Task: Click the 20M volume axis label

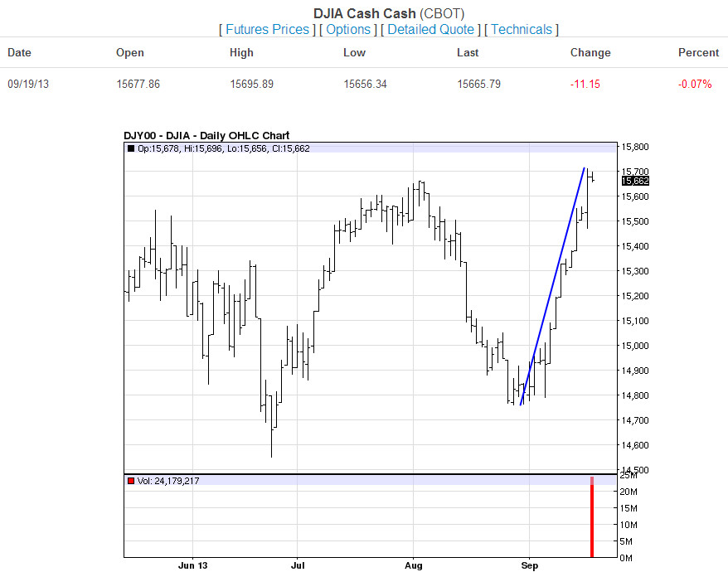Action: 629,492
